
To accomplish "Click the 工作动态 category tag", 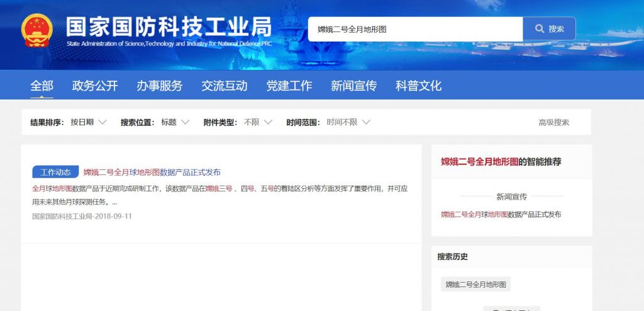I will click(55, 172).
